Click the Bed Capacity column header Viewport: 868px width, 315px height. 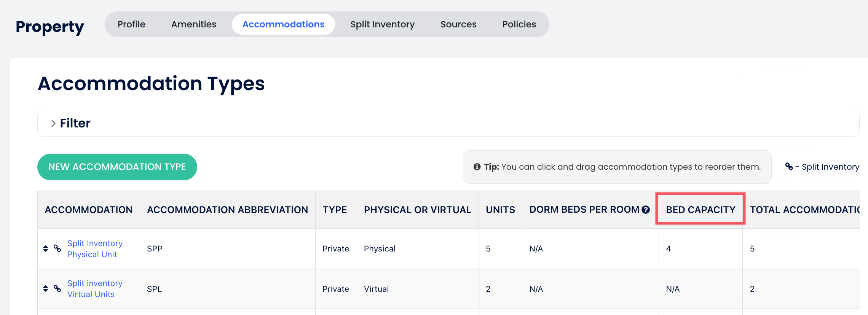coord(700,210)
